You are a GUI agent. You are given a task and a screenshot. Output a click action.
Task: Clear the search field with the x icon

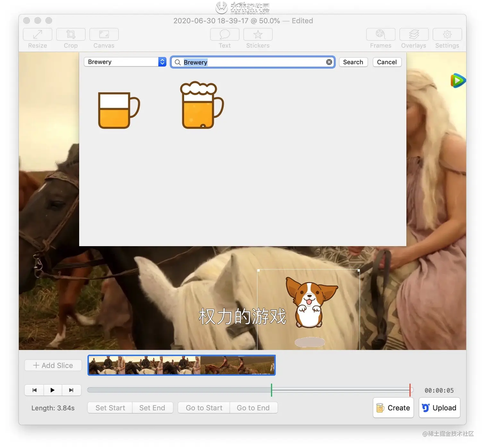click(x=329, y=62)
